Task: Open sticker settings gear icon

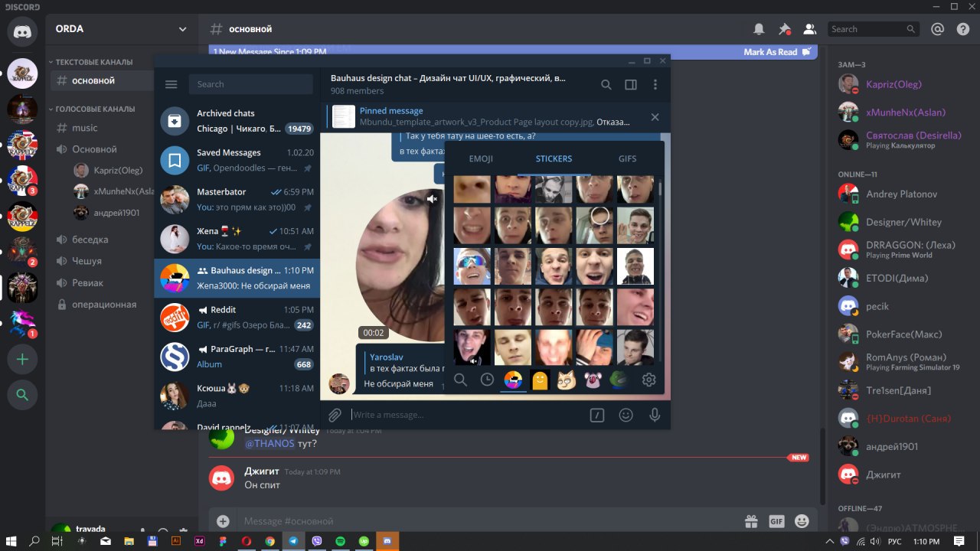Action: pos(648,380)
